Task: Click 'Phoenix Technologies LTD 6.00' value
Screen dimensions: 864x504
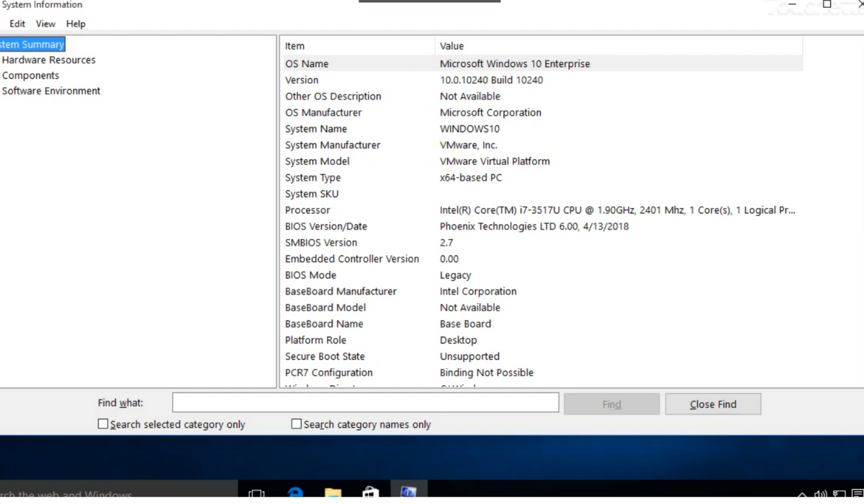Action: (x=534, y=226)
